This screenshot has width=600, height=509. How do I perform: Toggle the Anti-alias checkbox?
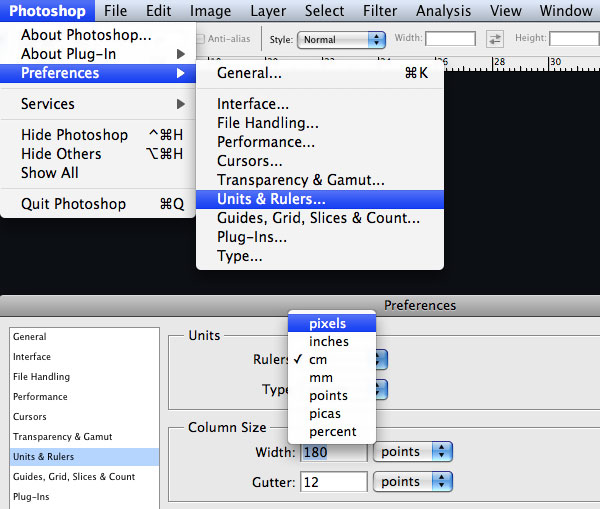201,39
